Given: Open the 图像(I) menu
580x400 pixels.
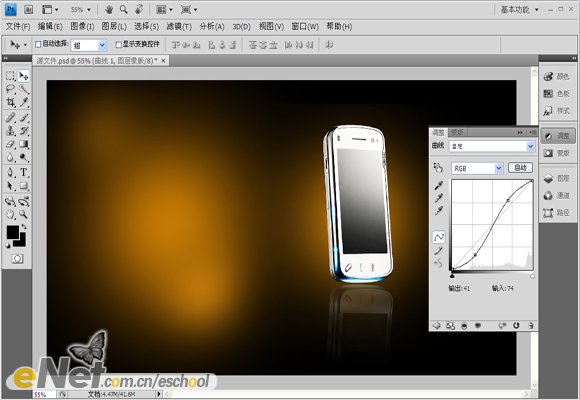Looking at the screenshot, I should tap(82, 26).
